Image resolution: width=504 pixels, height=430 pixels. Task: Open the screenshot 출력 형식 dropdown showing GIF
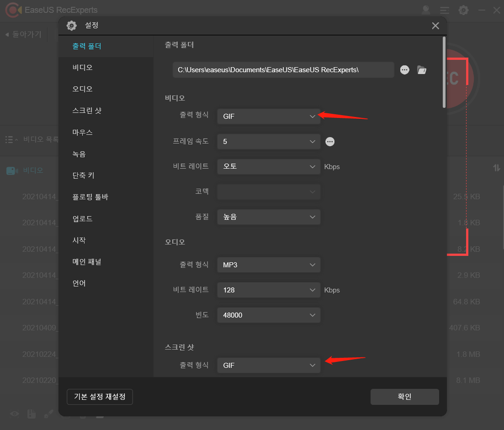click(x=269, y=365)
